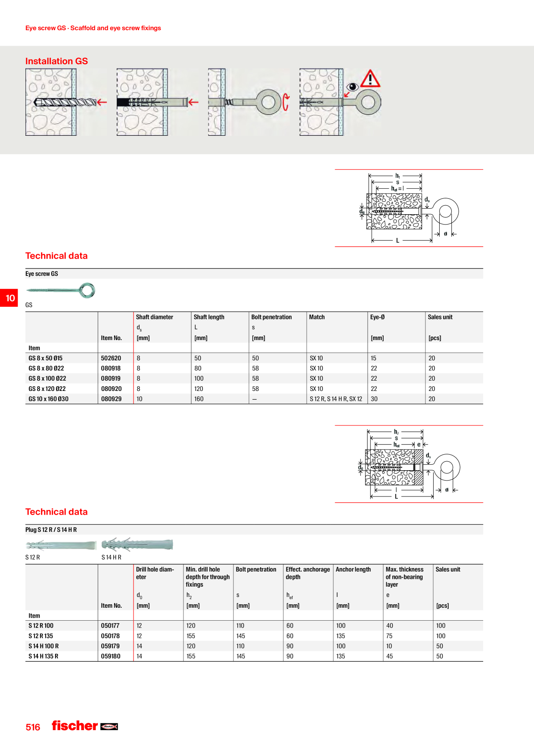Click the S 12 R plug photo
Image resolution: width=534 pixels, height=756 pixels.
click(x=61, y=545)
